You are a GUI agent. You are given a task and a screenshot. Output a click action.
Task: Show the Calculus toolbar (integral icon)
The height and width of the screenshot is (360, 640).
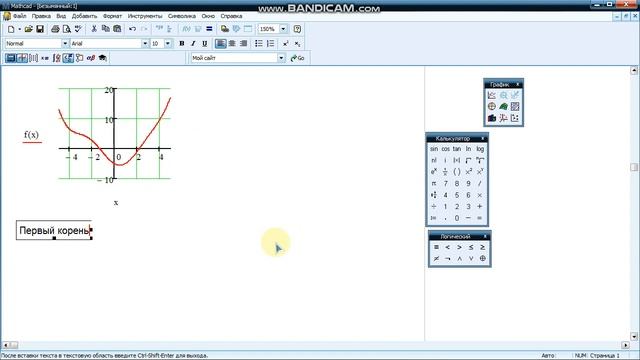tap(57, 58)
